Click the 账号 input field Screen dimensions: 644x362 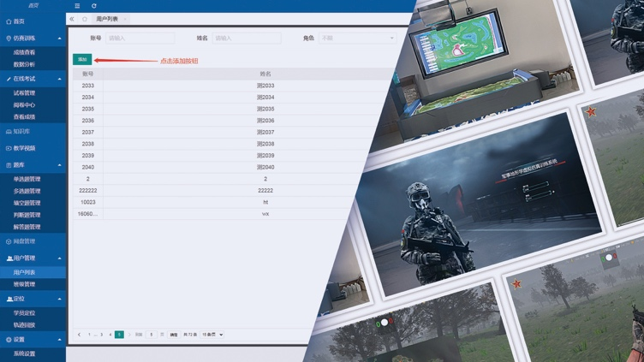(x=140, y=38)
